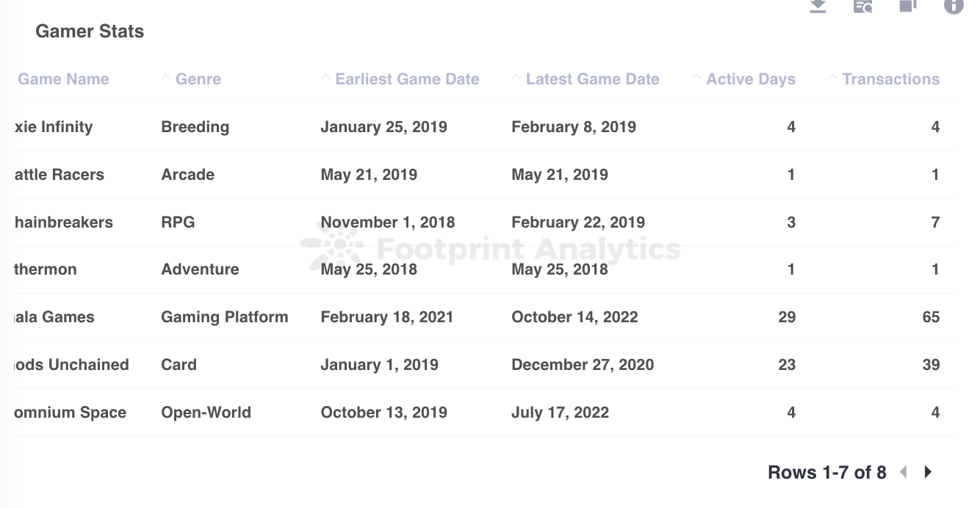Viewport: 980px width, 508px height.
Task: Go to the next page of rows
Action: click(x=928, y=472)
